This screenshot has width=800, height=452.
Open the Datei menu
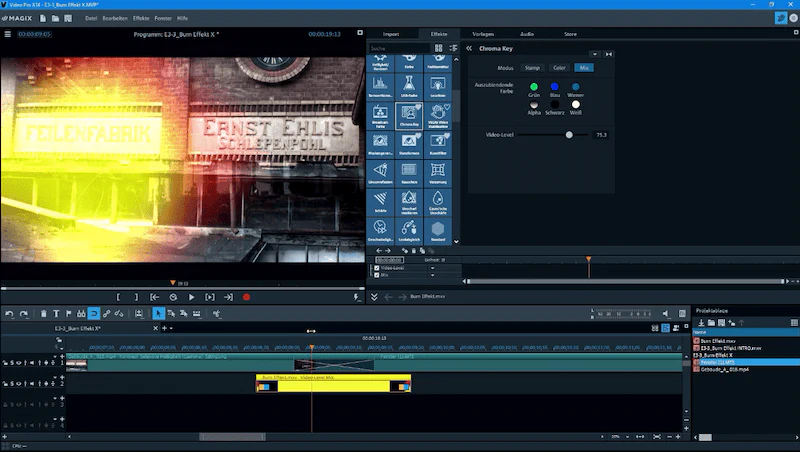point(91,18)
